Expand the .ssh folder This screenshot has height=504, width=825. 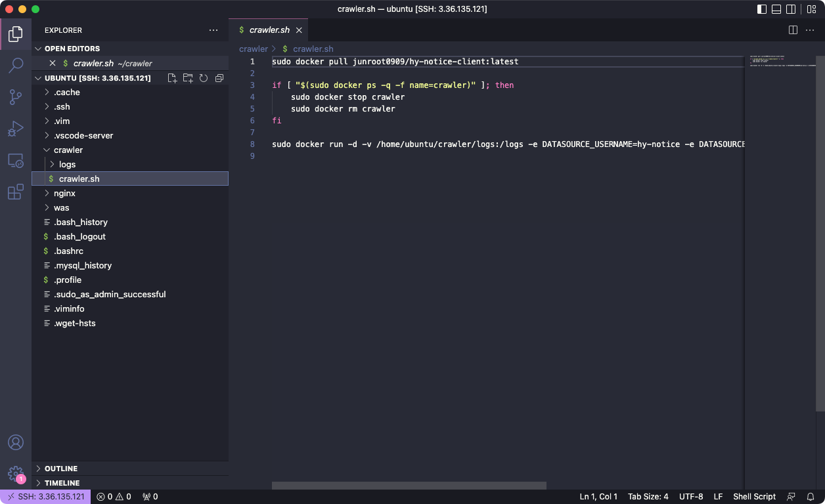tap(130, 107)
